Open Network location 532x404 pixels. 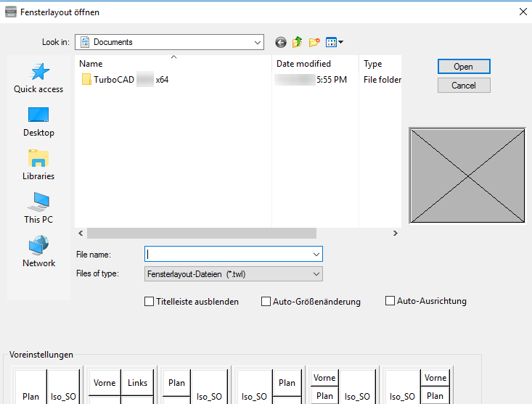[x=38, y=252]
